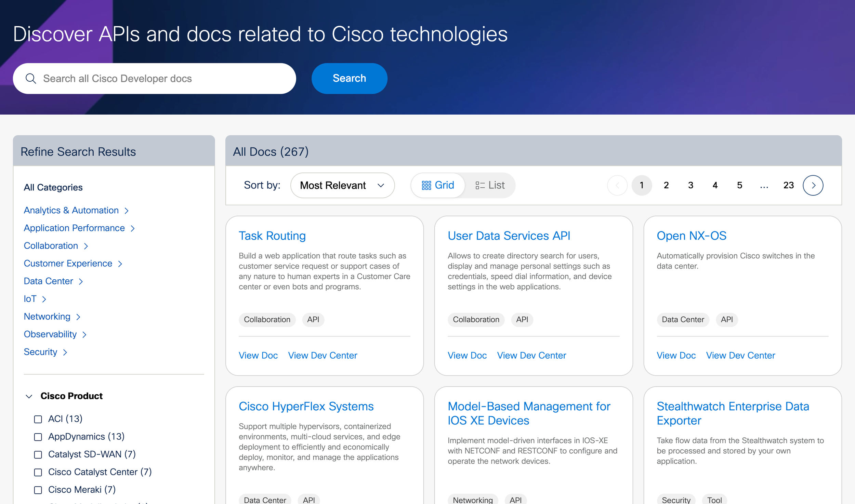Enable the AppDynamics filter checkbox
The width and height of the screenshot is (855, 504).
(x=38, y=437)
